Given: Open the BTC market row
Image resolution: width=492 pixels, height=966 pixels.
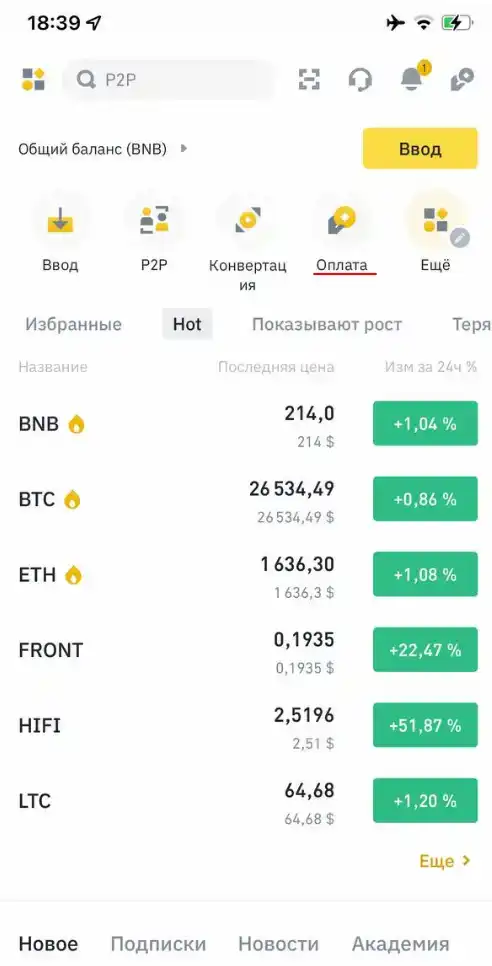Looking at the screenshot, I should [x=246, y=499].
